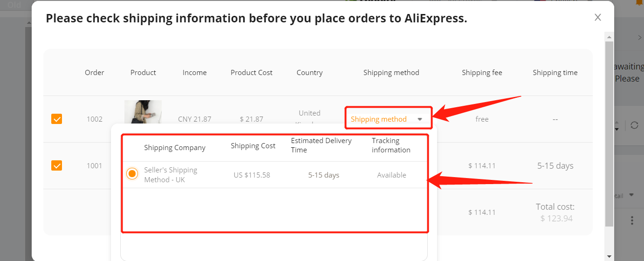Open the three-dot more options menu
This screenshot has width=644, height=261.
coord(632,220)
